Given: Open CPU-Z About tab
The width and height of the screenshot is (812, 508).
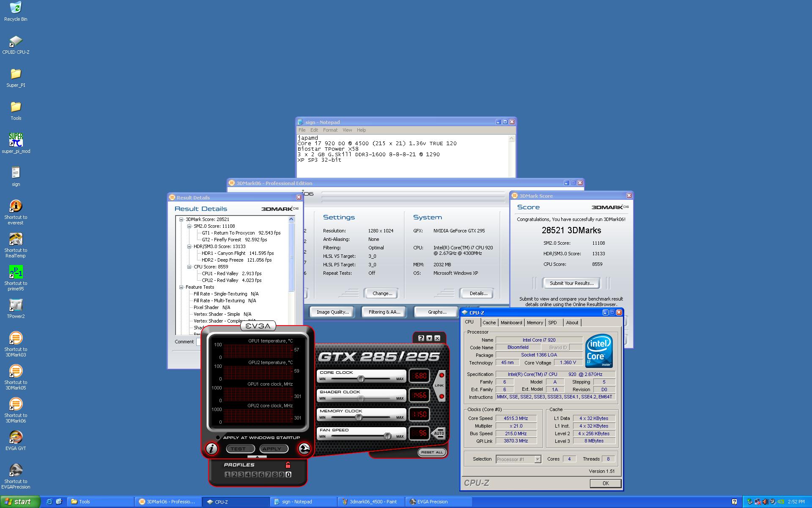Looking at the screenshot, I should pos(572,323).
